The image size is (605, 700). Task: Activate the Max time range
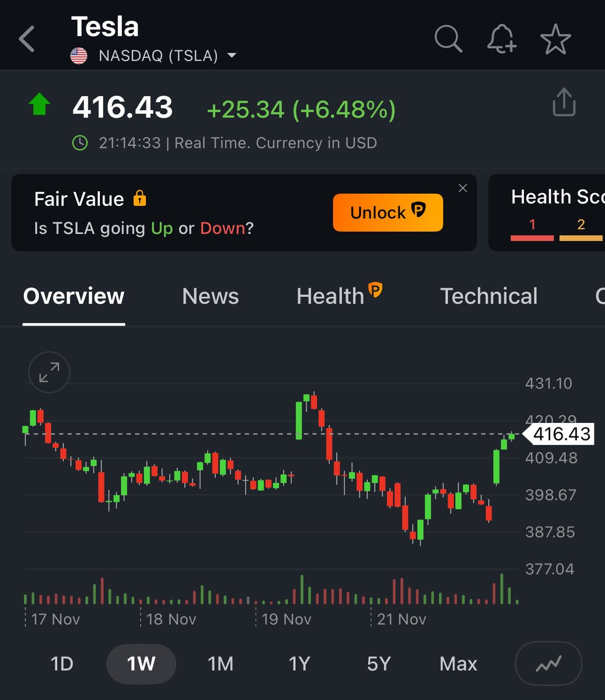click(x=458, y=664)
